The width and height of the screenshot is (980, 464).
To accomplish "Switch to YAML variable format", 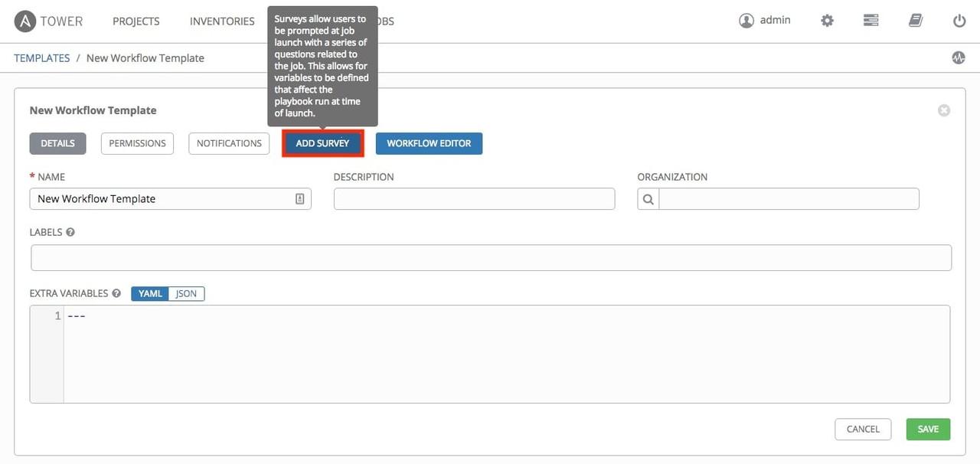I will 149,293.
